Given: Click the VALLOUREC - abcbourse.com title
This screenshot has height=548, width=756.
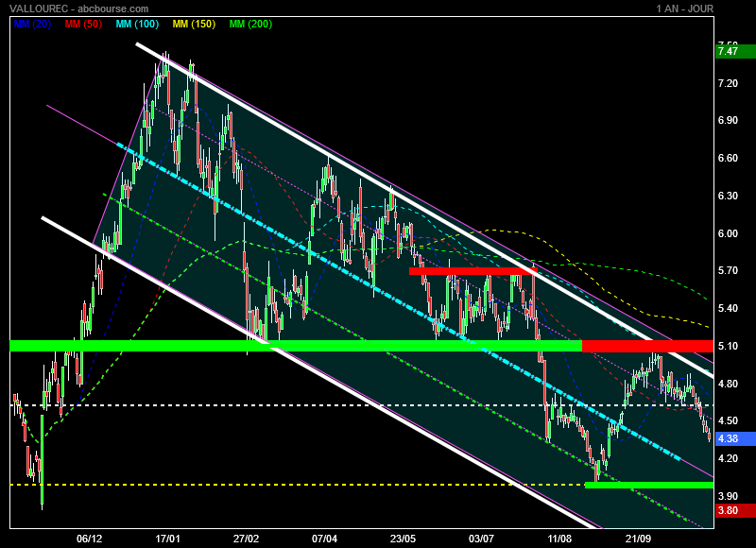Looking at the screenshot, I should pos(79,9).
